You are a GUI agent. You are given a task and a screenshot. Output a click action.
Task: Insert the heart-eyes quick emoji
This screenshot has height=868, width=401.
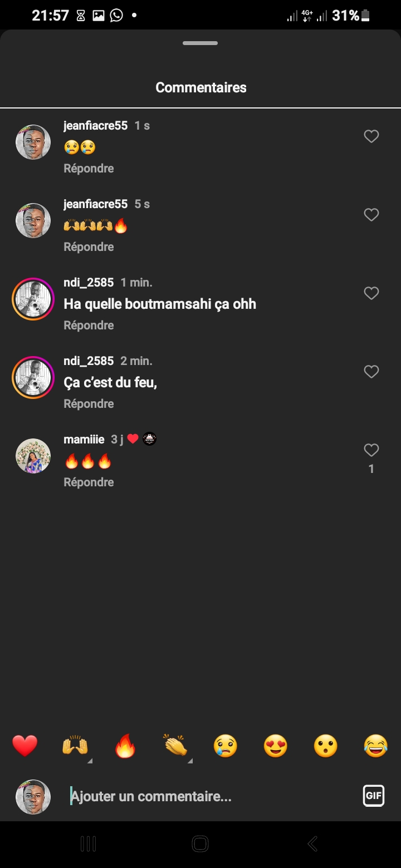(x=276, y=746)
